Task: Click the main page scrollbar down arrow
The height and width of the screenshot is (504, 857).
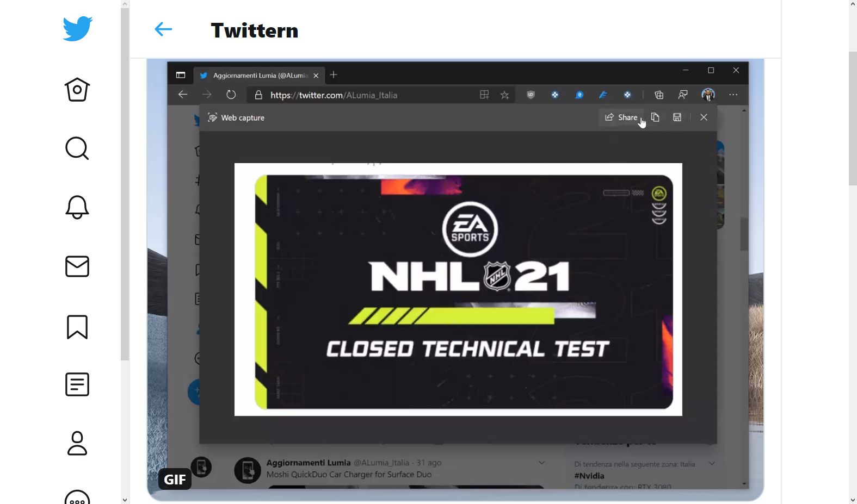Action: (853, 500)
